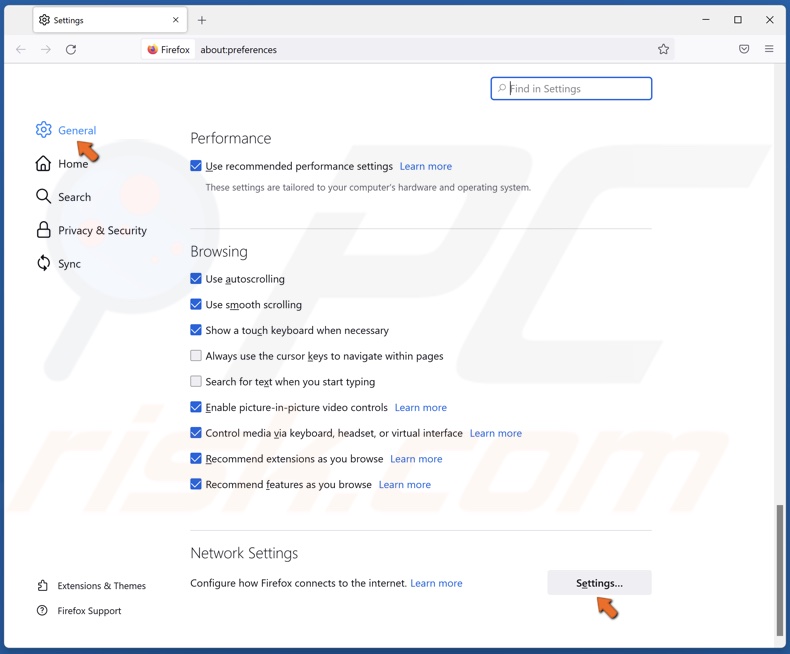Bookmark this page with star icon
Image resolution: width=790 pixels, height=654 pixels.
click(x=663, y=49)
